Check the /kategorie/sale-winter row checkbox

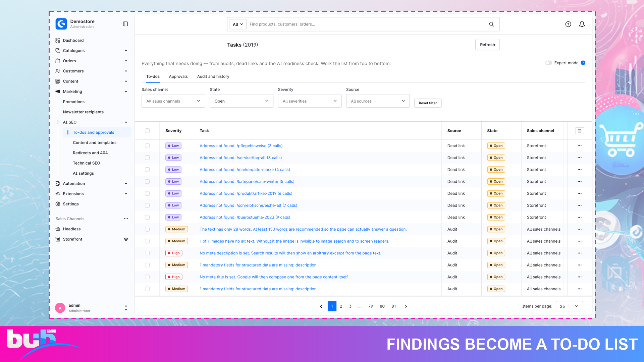click(147, 181)
